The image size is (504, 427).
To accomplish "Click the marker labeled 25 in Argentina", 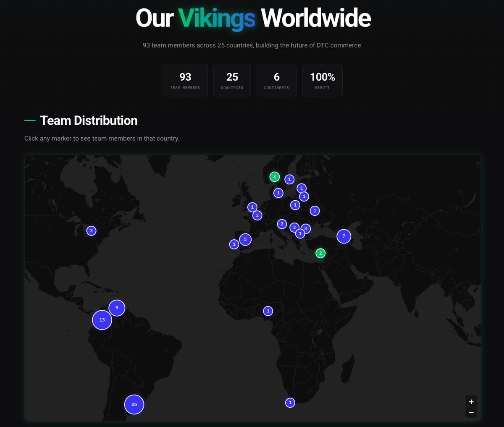I will (x=134, y=404).
